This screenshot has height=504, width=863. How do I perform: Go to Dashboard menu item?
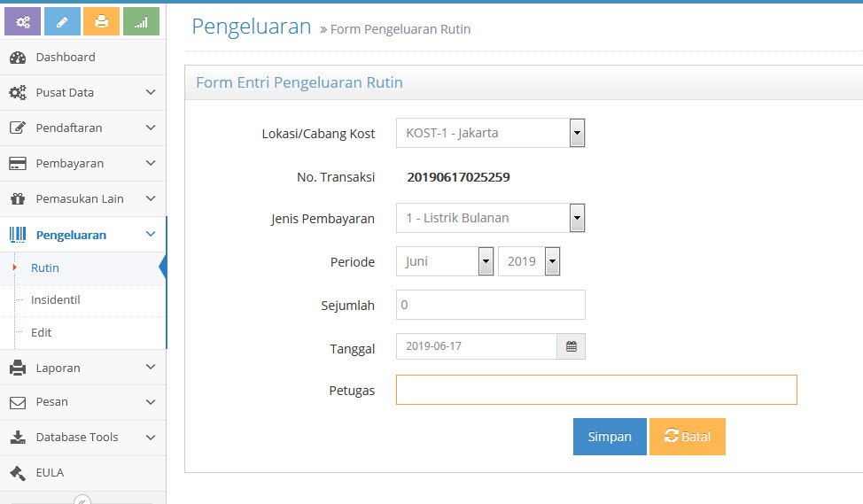[82, 58]
